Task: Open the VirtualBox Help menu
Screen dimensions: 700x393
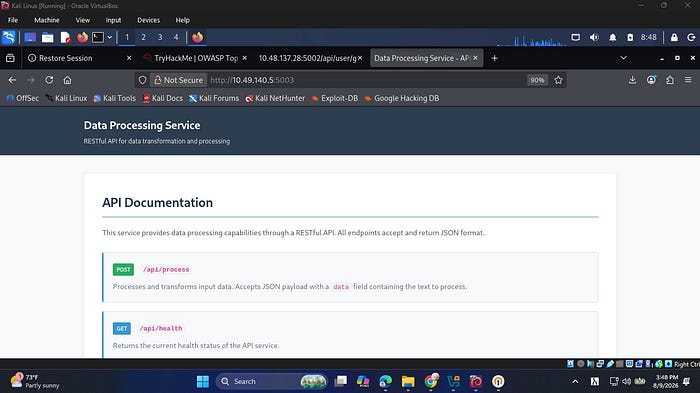Action: [182, 20]
